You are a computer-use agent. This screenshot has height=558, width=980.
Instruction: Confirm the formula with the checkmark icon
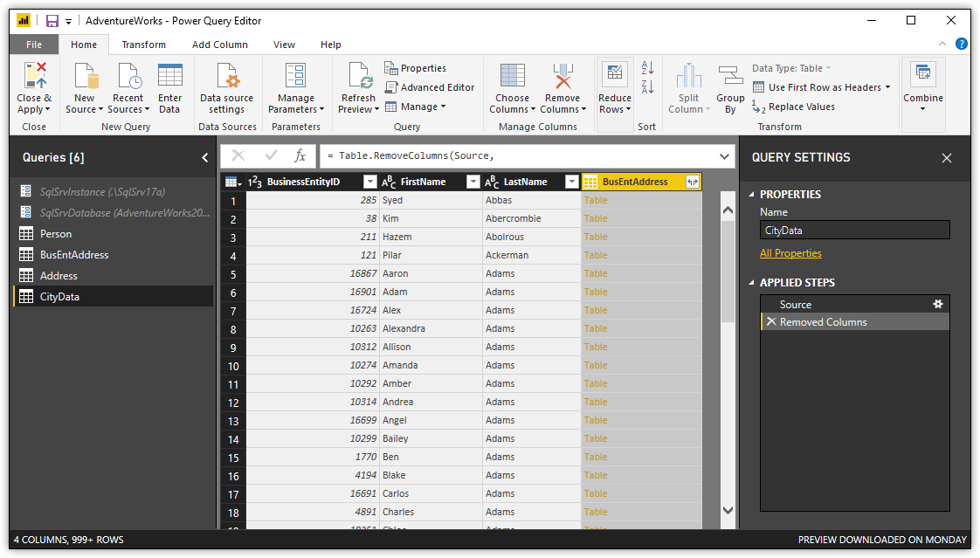pyautogui.click(x=271, y=155)
